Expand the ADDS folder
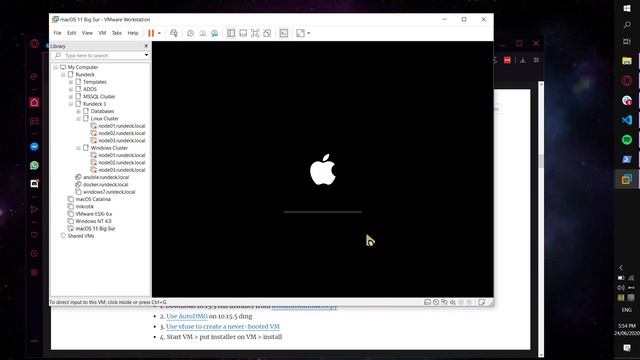The width and height of the screenshot is (640, 360). point(71,89)
